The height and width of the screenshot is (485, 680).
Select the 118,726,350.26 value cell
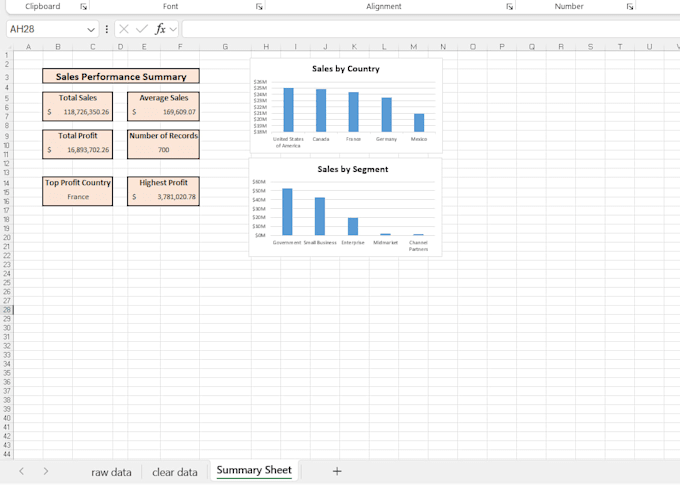point(78,112)
